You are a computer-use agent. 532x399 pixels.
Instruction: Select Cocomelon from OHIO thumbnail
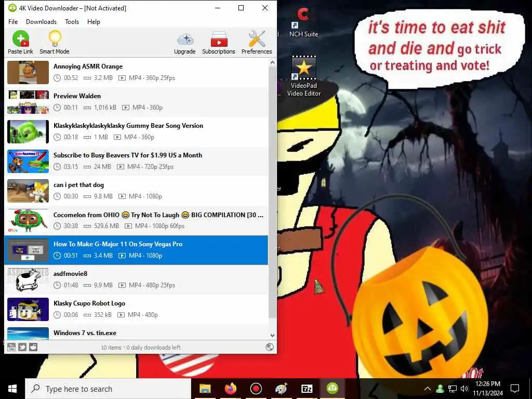click(28, 220)
